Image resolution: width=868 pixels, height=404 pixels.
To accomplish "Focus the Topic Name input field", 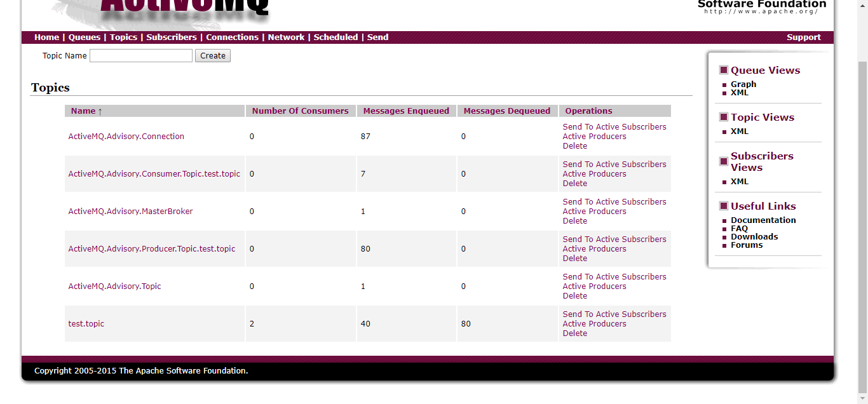I will coord(141,56).
